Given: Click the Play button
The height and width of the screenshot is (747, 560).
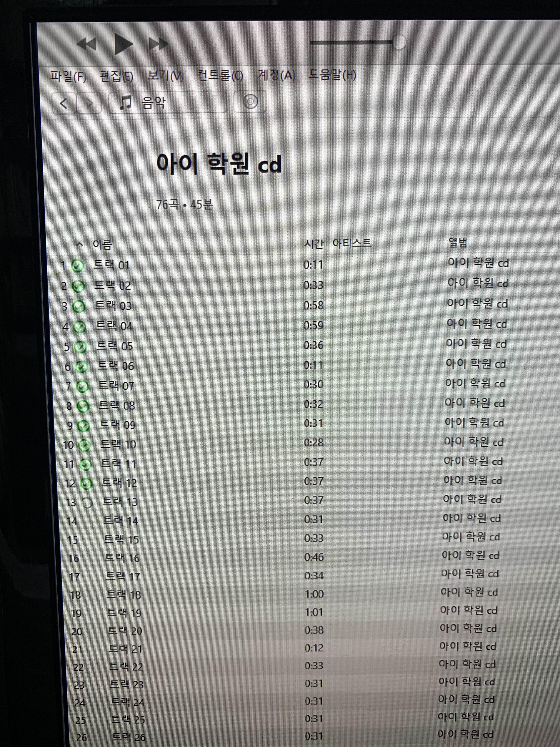Looking at the screenshot, I should (x=123, y=44).
